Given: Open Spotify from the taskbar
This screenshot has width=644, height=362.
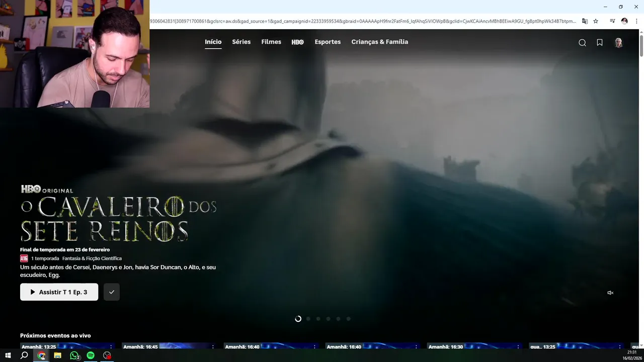Looking at the screenshot, I should tap(91, 355).
